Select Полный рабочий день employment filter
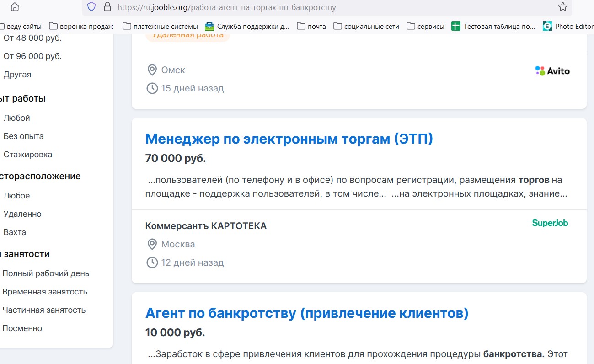594x364 pixels. [46, 273]
